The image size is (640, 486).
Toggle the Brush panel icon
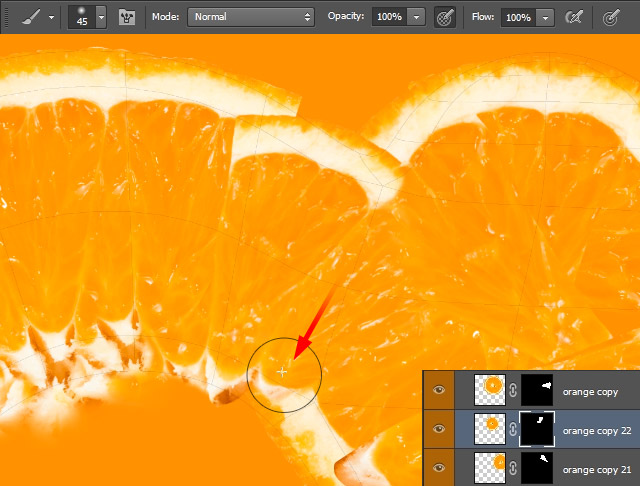tap(127, 17)
